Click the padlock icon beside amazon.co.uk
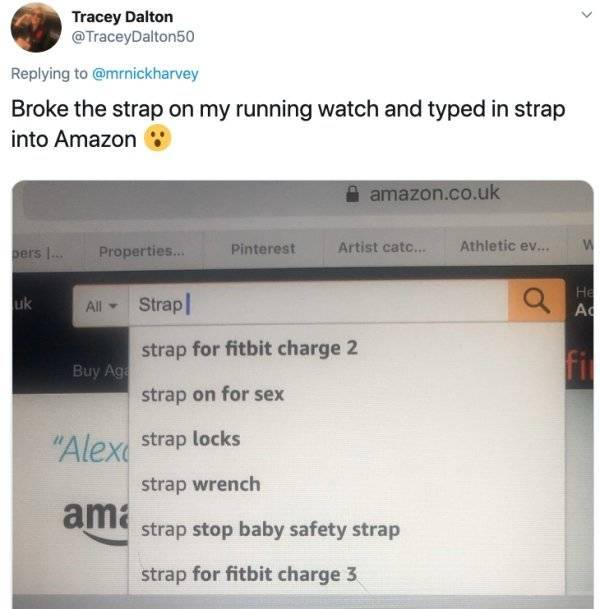 point(352,193)
